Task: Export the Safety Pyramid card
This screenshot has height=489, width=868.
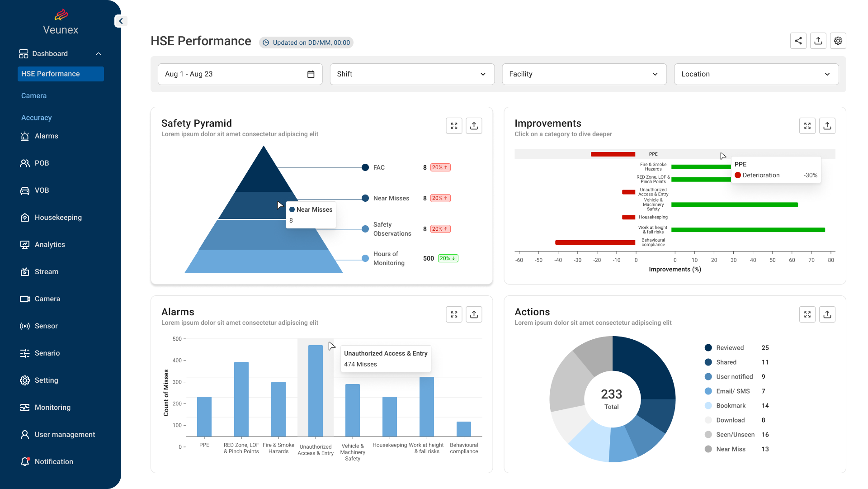Action: coord(474,126)
